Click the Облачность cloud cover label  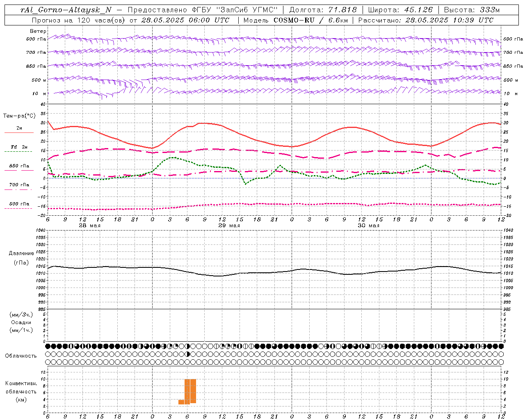click(21, 356)
